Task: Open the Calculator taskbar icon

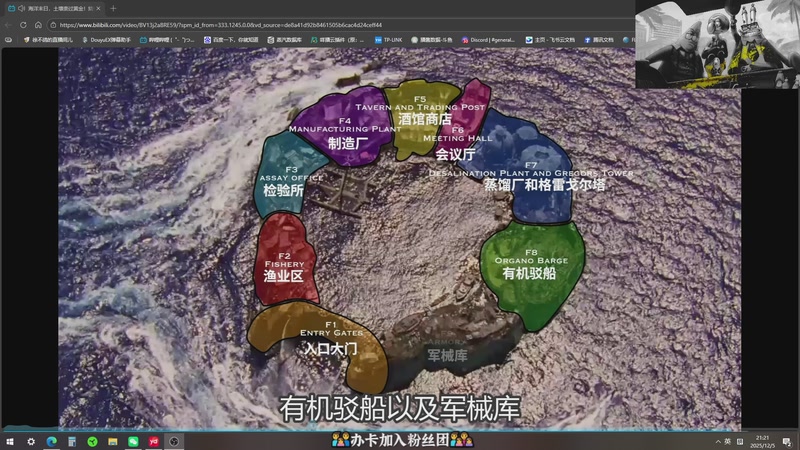Action: click(x=72, y=441)
